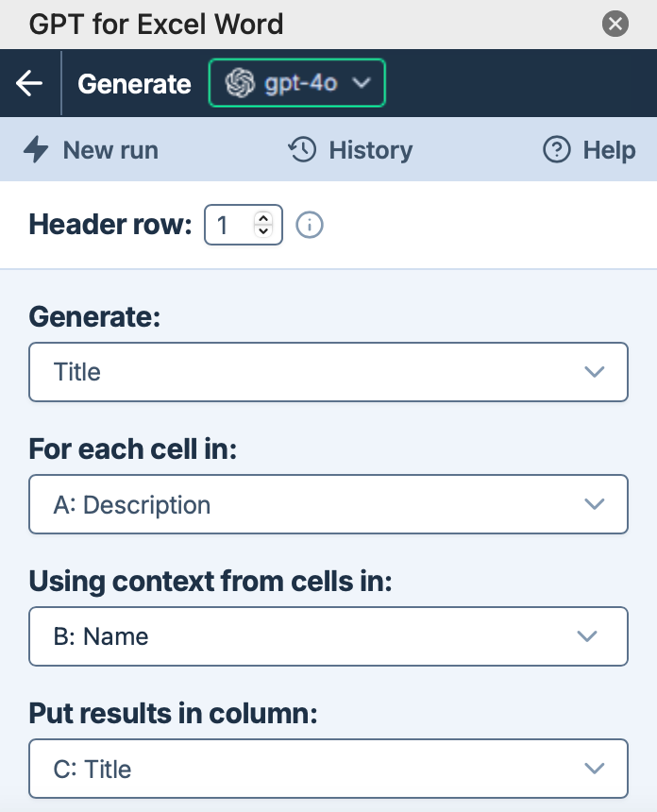Screen dimensions: 657x812
Task: Increment Header row with the up stepper arrow
Action: point(265,219)
